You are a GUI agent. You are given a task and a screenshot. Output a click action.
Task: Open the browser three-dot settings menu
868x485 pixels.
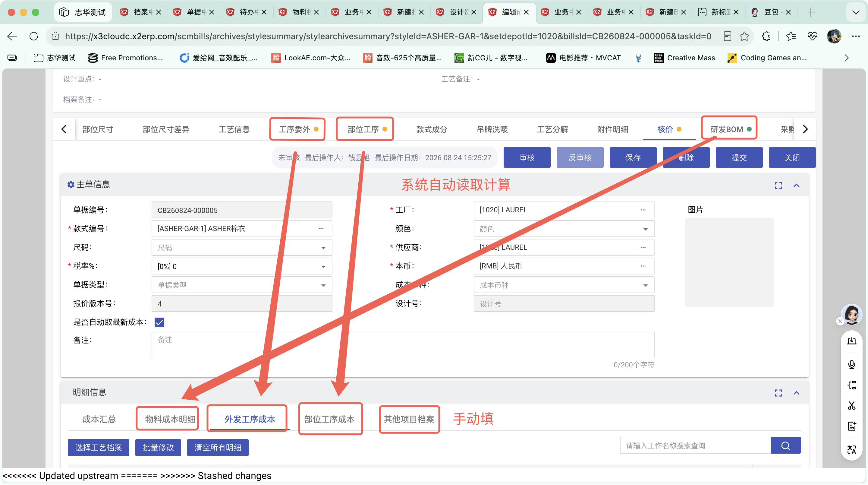click(856, 36)
